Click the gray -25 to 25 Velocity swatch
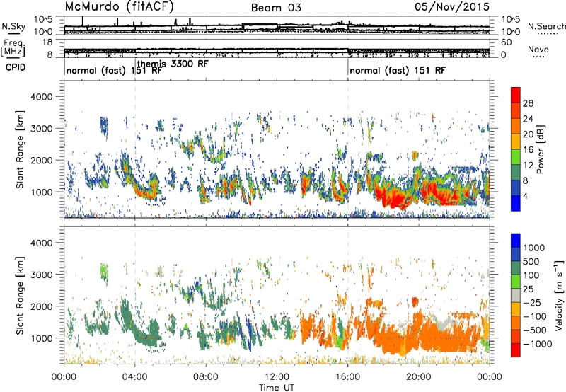 point(516,295)
